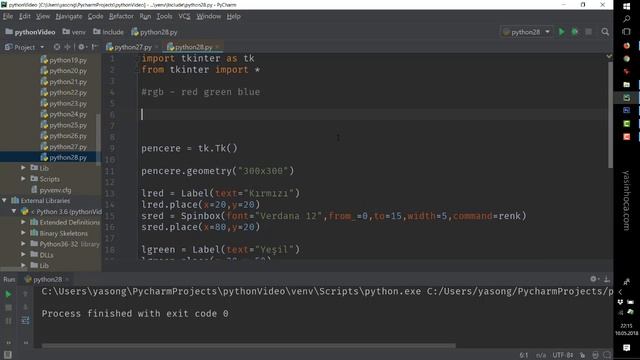Viewport: 640px width, 360px height.
Task: Open Action Center notification icon in taskbar
Action: [x=627, y=347]
